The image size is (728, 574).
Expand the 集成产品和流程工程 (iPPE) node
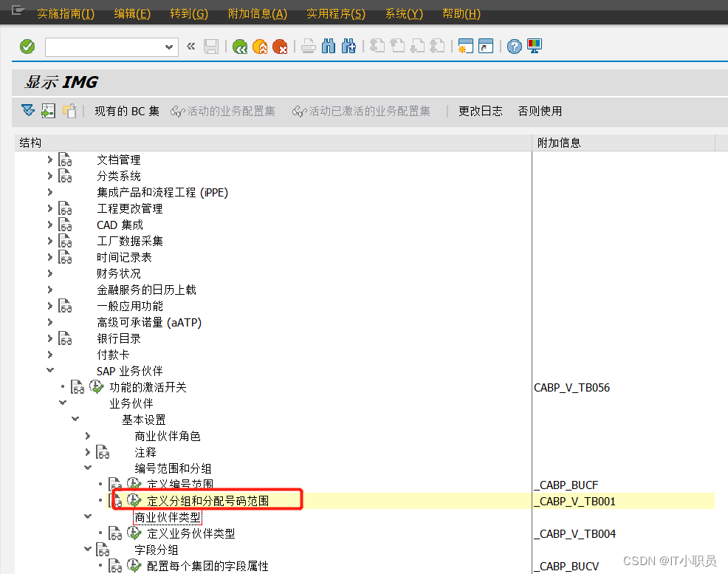tap(50, 192)
